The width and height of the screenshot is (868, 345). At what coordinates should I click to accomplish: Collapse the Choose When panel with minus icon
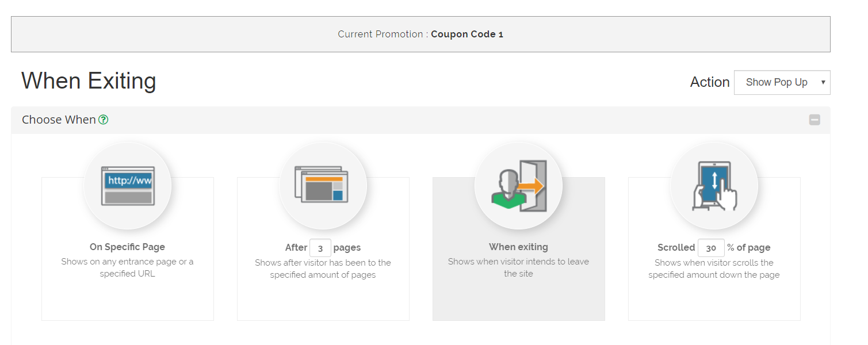pyautogui.click(x=815, y=120)
